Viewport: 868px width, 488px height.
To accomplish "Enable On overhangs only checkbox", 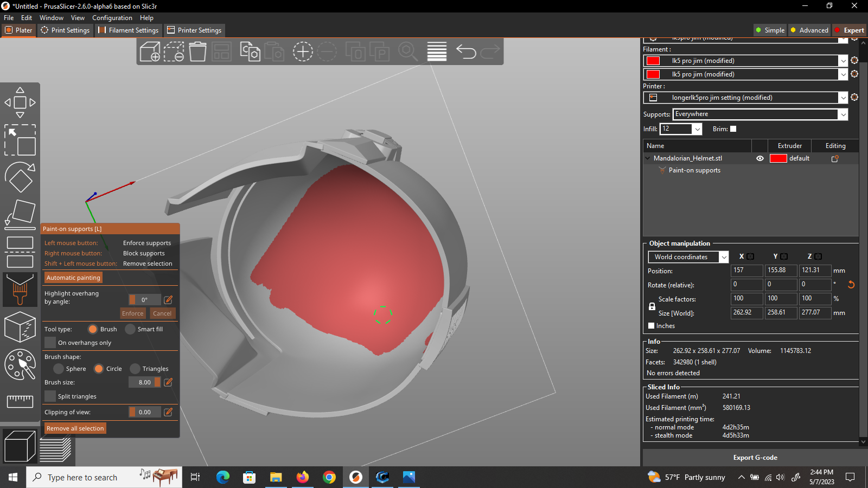I will [50, 343].
